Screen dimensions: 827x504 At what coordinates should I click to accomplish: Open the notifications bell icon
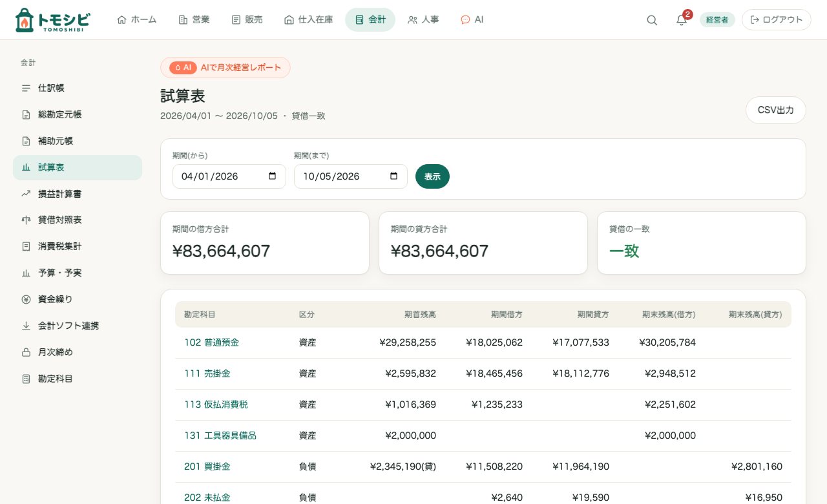[x=682, y=20]
